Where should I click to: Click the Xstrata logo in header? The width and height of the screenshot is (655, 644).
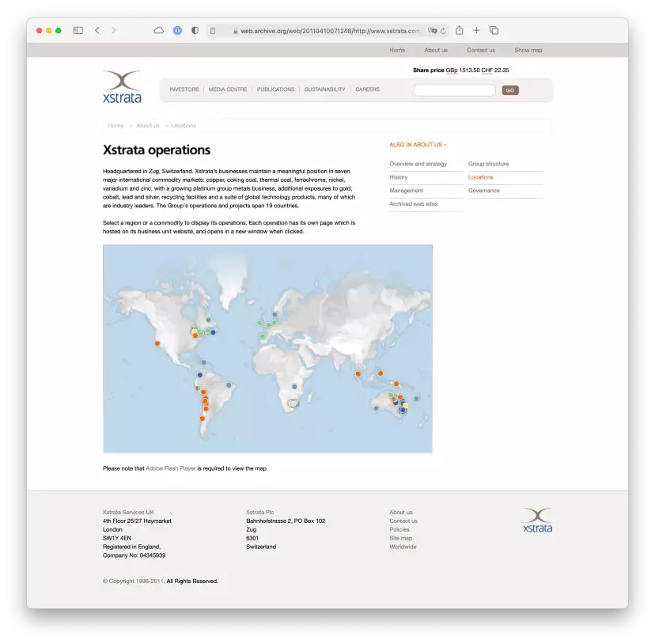pos(122,86)
